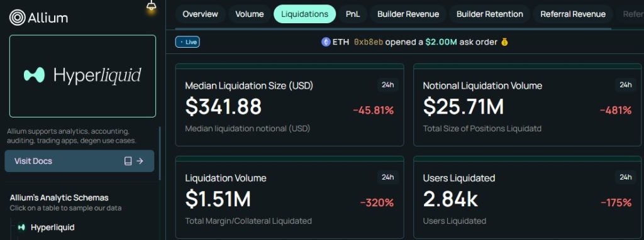Viewport: 644px width, 240px height.
Task: Click 24h badge on Notional Liquidation Volume
Action: [x=626, y=85]
